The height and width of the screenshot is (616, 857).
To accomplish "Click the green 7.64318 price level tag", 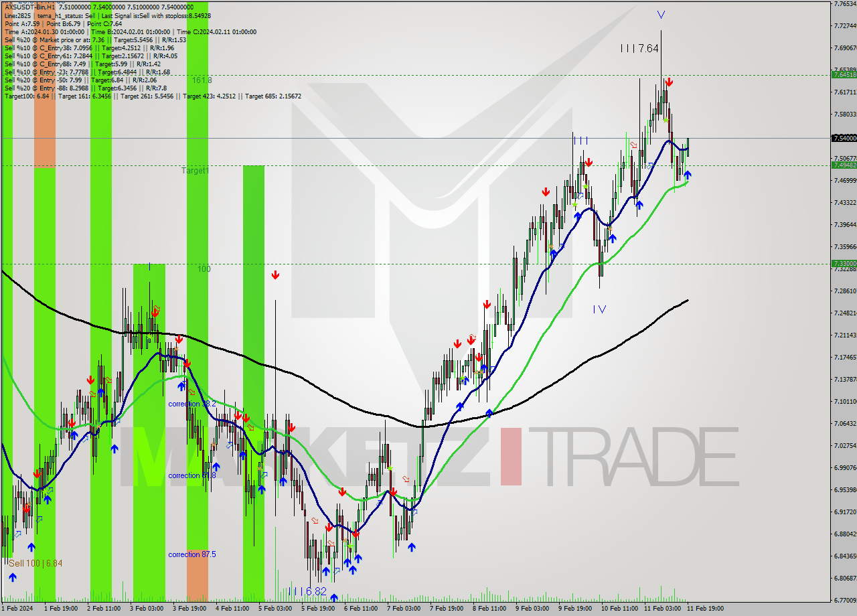I will click(x=844, y=74).
